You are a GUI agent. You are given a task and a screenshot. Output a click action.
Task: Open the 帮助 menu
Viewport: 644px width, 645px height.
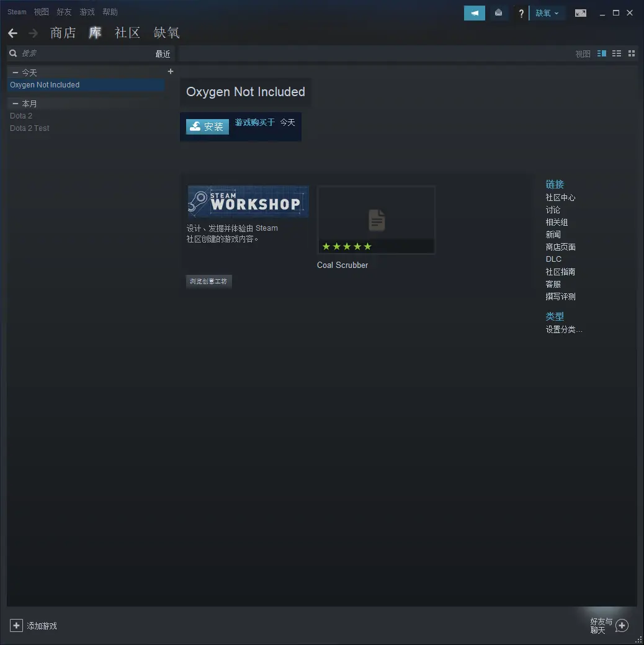[x=110, y=12]
